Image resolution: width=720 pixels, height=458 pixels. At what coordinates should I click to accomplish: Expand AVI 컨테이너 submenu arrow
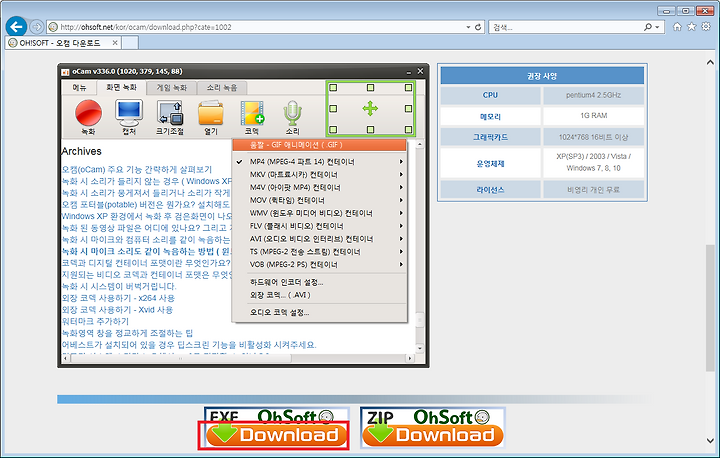401,239
